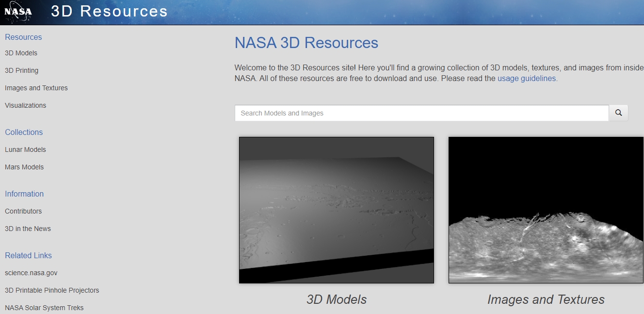Image resolution: width=644 pixels, height=314 pixels.
Task: Click the 3D Models caption below image
Action: point(337,299)
